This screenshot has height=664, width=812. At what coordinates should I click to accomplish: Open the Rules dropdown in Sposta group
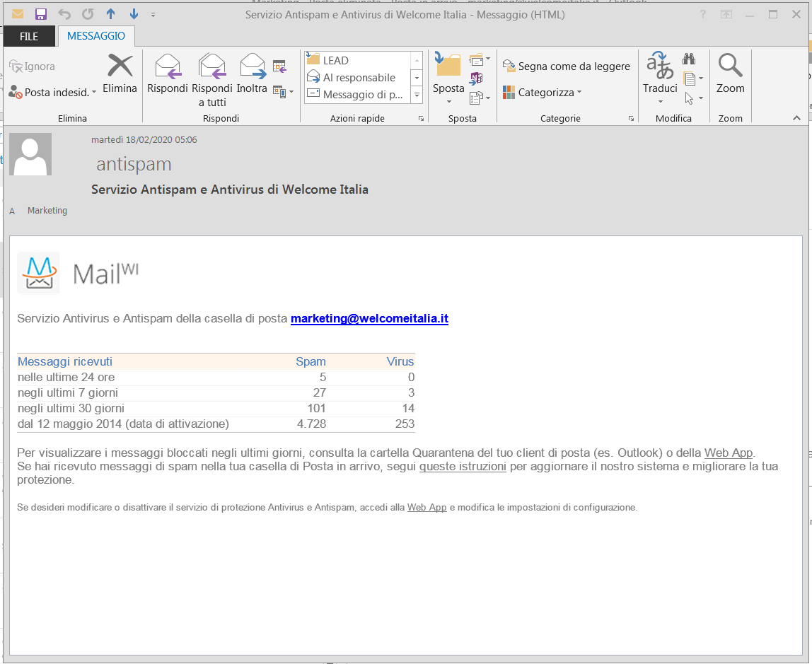pos(480,60)
